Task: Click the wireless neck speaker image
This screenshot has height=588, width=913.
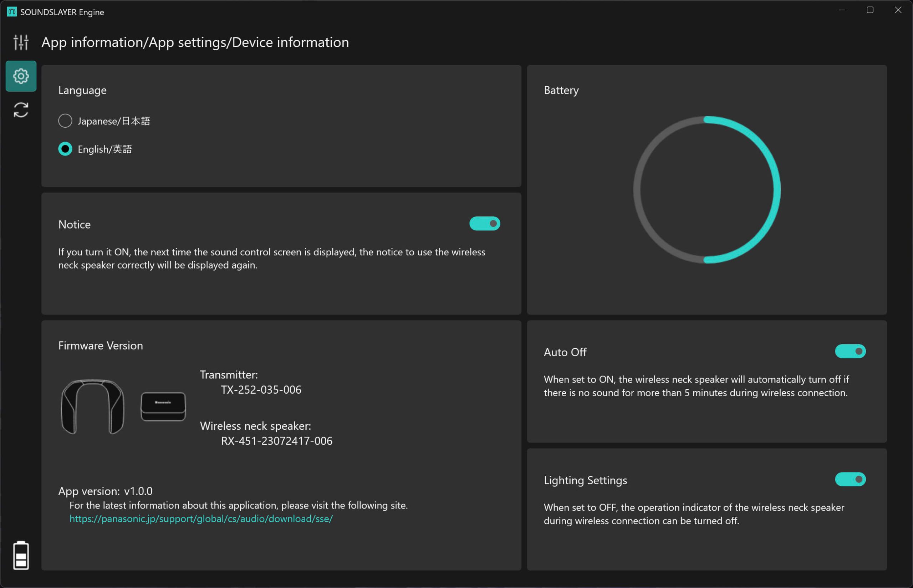Action: tap(92, 406)
